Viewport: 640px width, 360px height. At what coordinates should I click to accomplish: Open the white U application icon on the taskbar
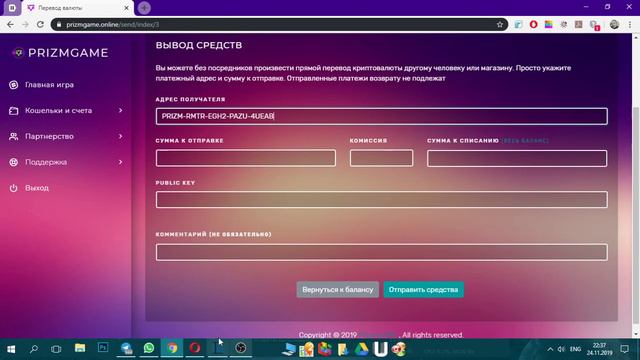coord(380,349)
